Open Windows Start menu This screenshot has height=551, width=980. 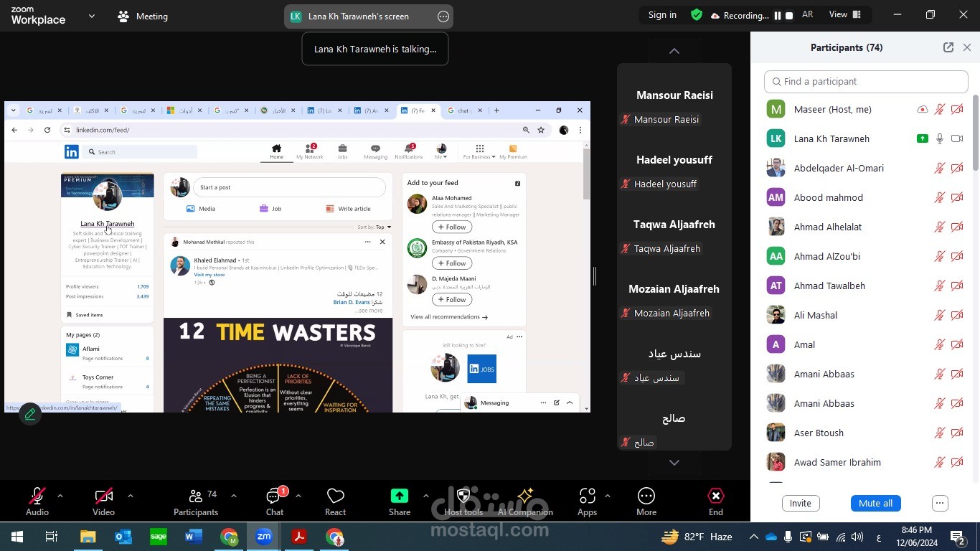click(17, 537)
